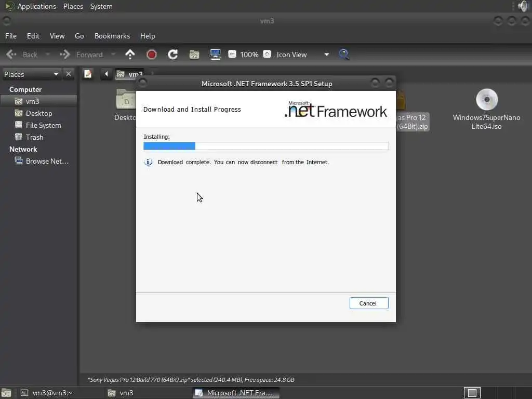Click the Back arrow in the toolbar

point(11,54)
